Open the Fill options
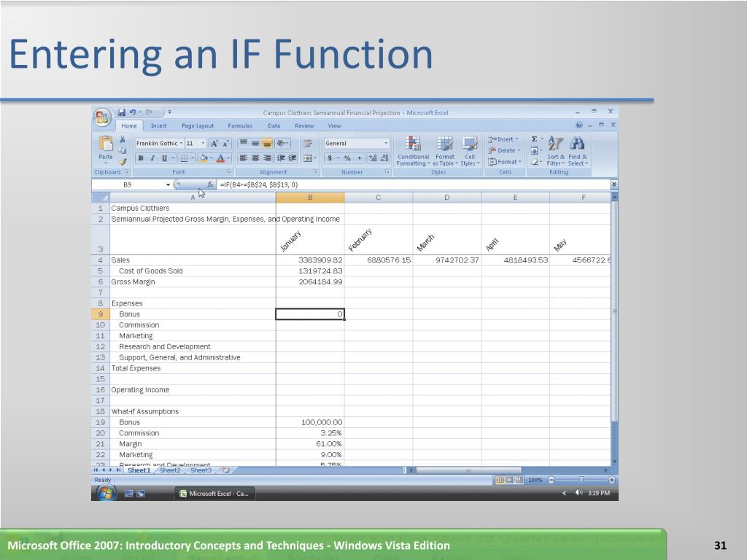The width and height of the screenshot is (747, 560). (535, 150)
